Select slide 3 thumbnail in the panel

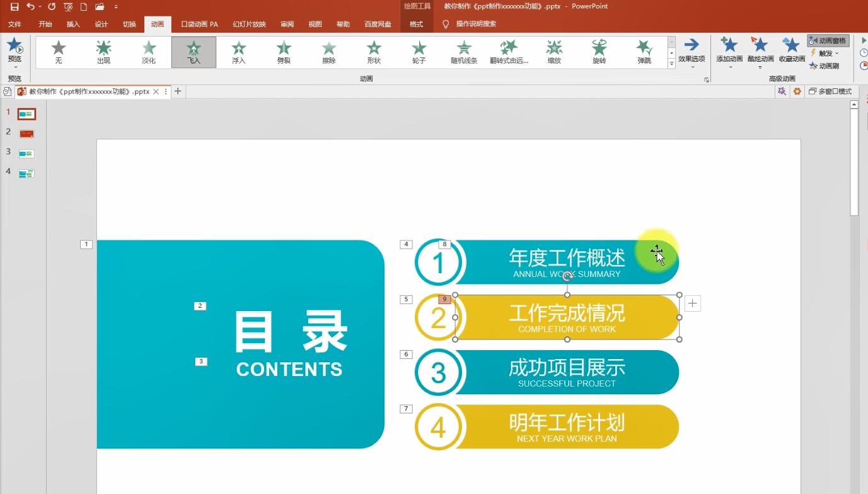pyautogui.click(x=26, y=153)
